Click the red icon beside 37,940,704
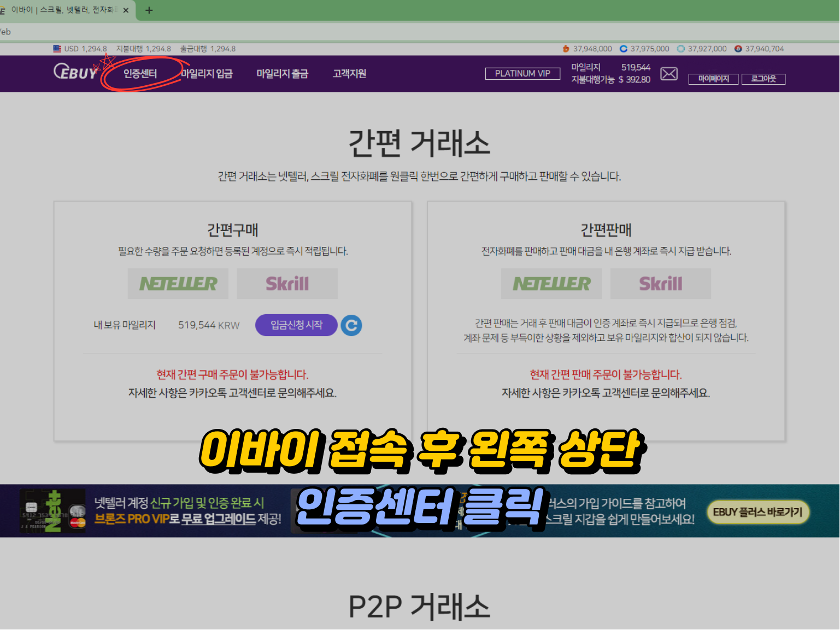Screen dimensions: 840x630 pos(738,49)
